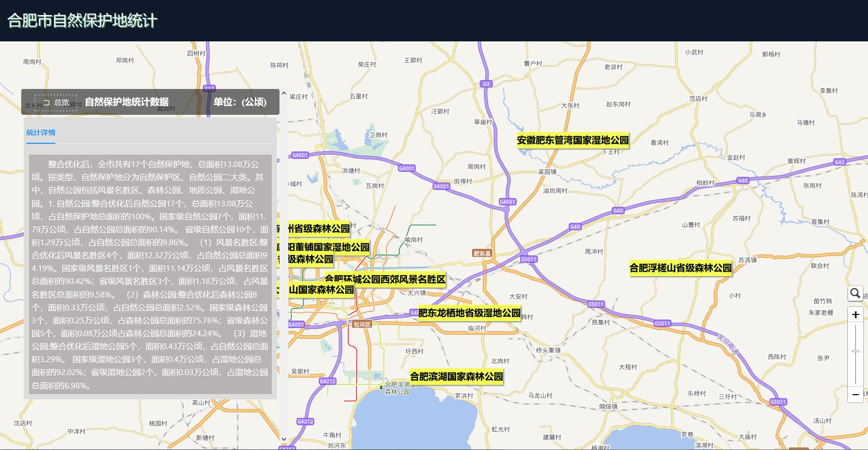Select 合肥环城公园西郊风景名胜区 label

click(385, 279)
